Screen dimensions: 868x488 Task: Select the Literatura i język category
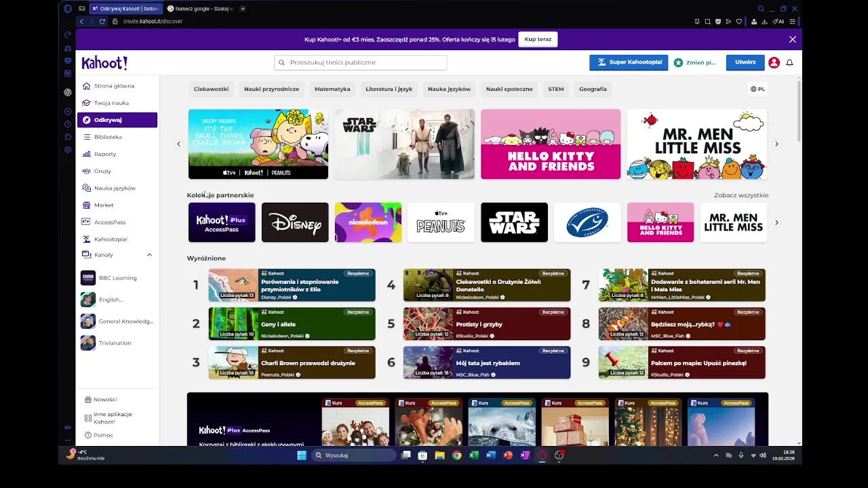[389, 89]
